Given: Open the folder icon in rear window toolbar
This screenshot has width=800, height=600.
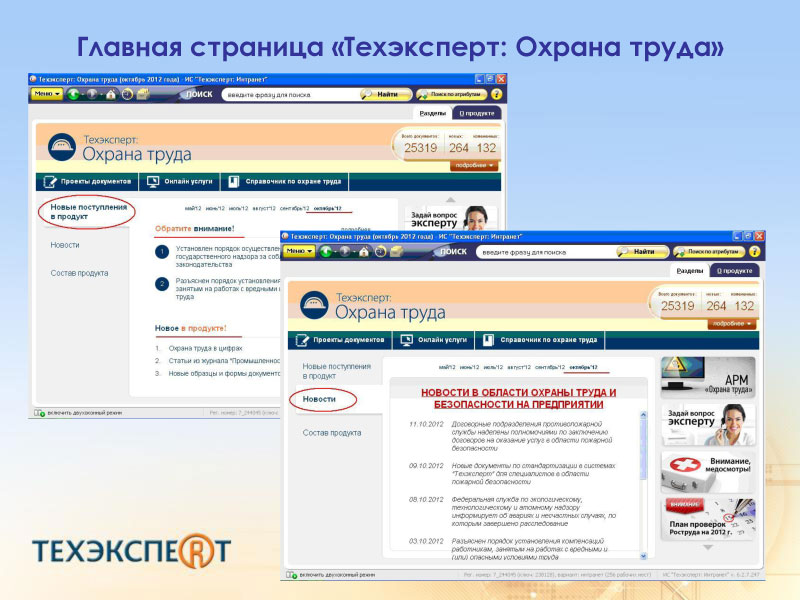Looking at the screenshot, I should [x=143, y=94].
